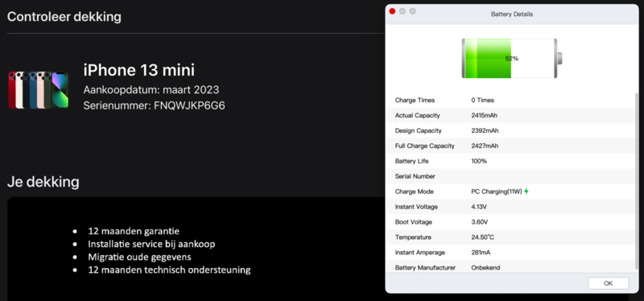Click the 2392mAh value
Image resolution: width=644 pixels, height=301 pixels.
[485, 130]
